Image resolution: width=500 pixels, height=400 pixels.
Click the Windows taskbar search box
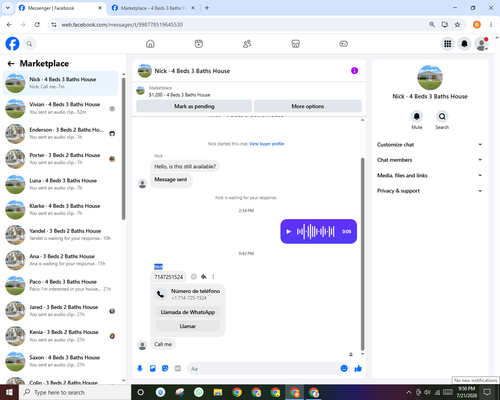tap(75, 392)
